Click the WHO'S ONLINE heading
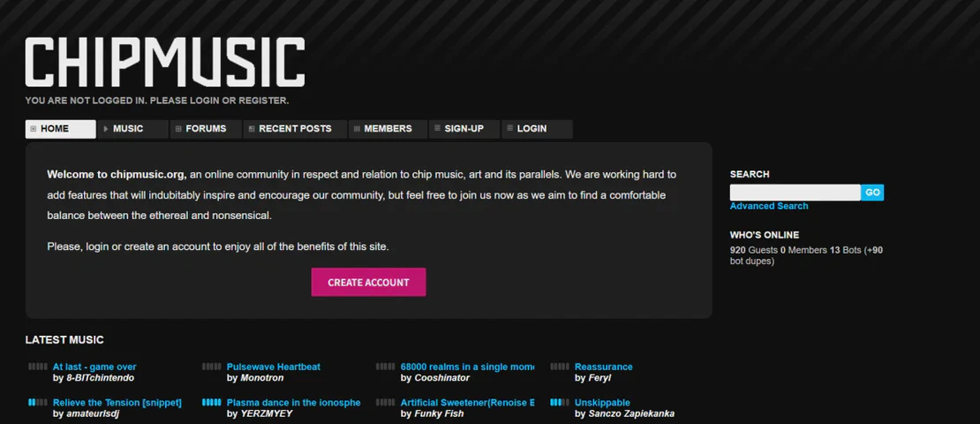 765,235
